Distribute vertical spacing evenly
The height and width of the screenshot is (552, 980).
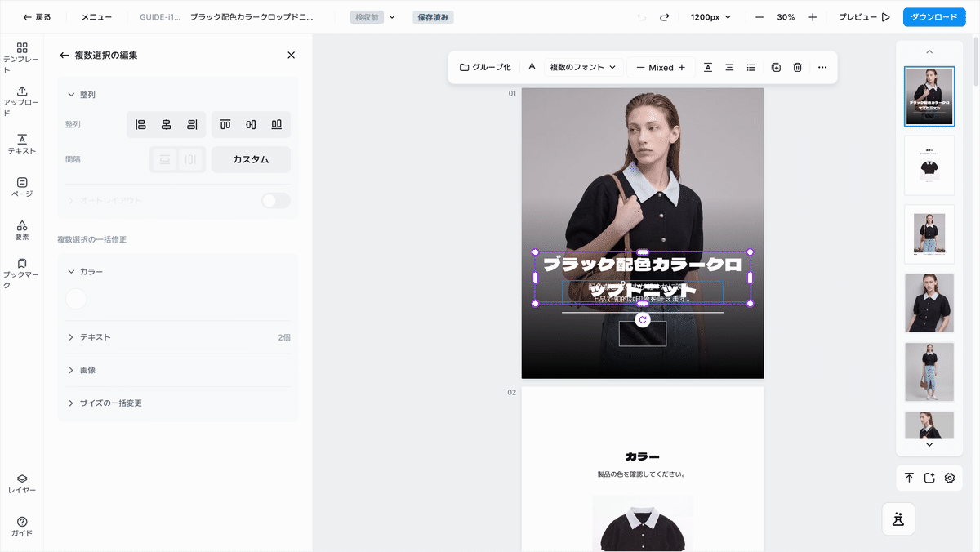pos(165,159)
